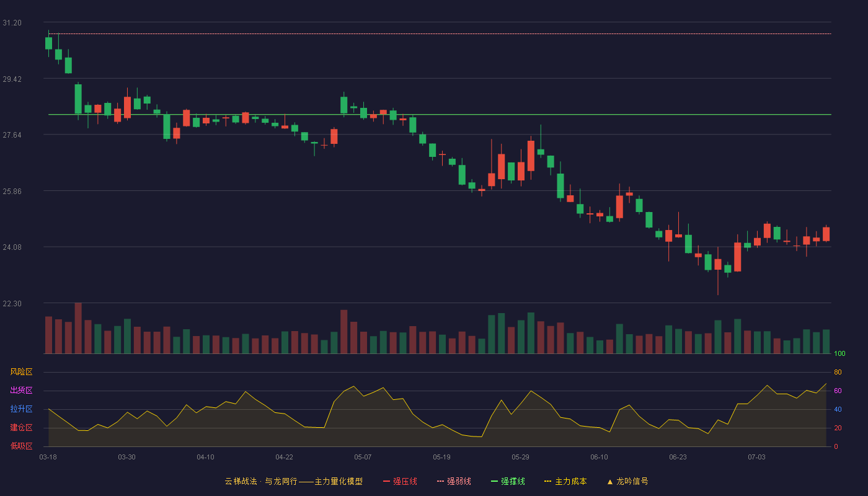Click the 03-18 date label
Image resolution: width=868 pixels, height=496 pixels.
(48, 457)
